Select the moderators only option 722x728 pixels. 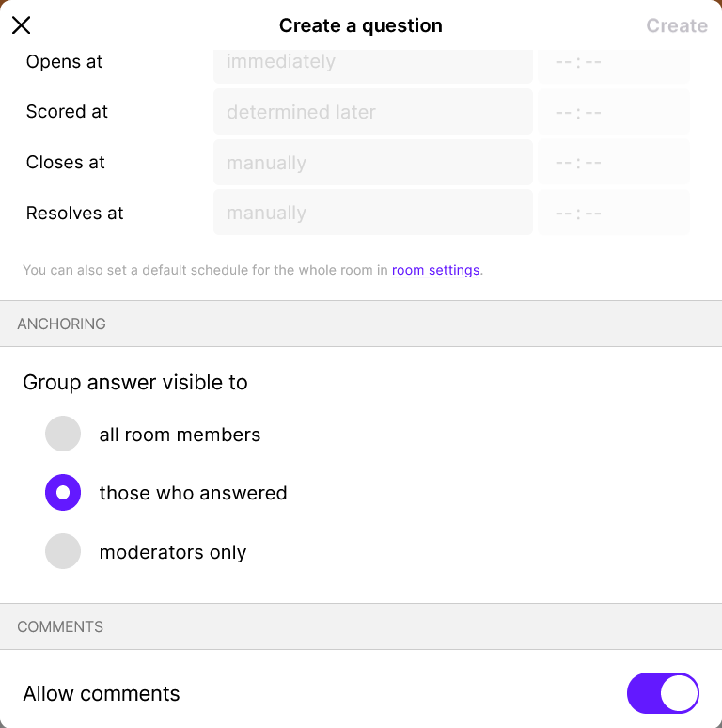(x=63, y=552)
